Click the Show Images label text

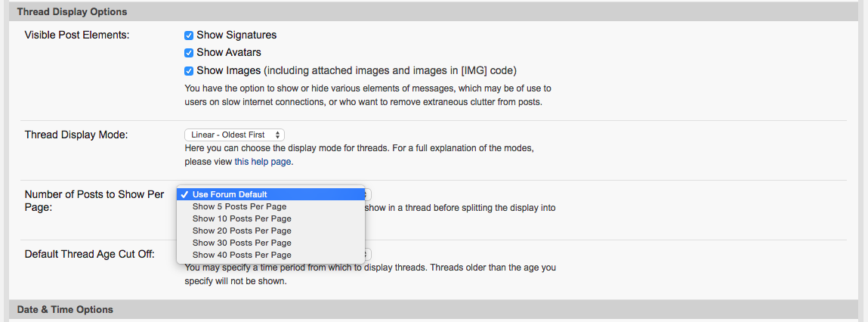[229, 70]
